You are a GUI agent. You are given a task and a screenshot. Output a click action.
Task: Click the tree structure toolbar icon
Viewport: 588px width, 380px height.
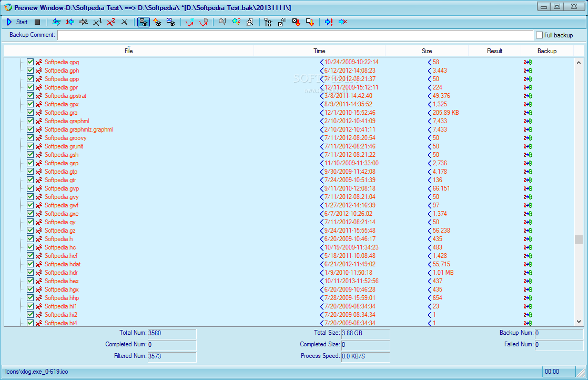(x=268, y=22)
